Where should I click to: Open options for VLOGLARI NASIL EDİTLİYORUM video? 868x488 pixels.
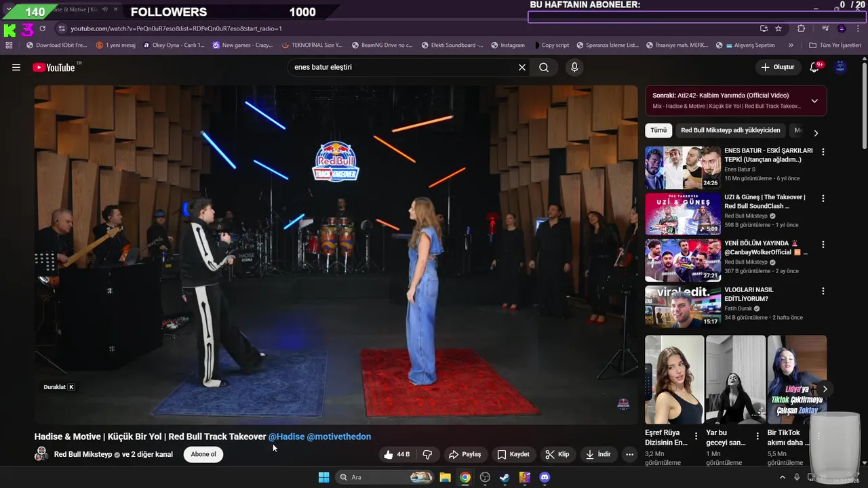823,291
